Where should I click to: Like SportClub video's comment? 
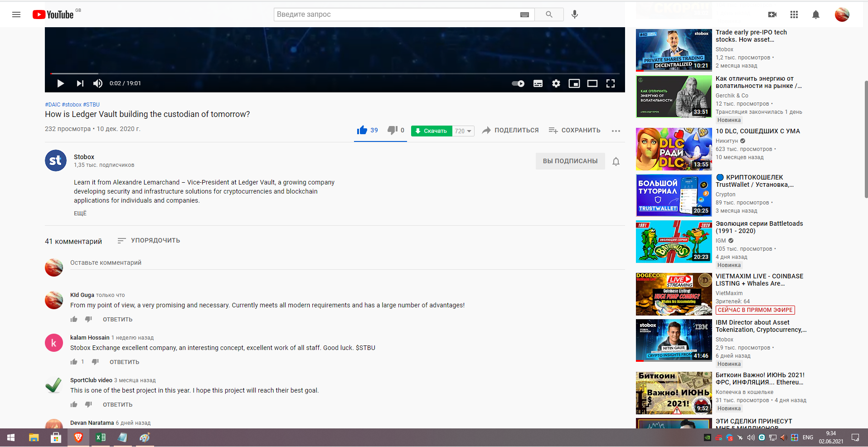tap(74, 404)
